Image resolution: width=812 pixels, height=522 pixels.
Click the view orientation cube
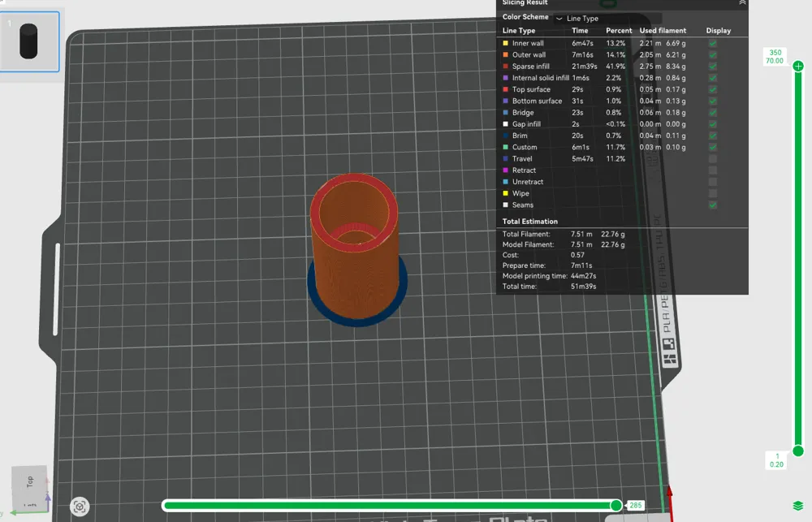(31, 485)
